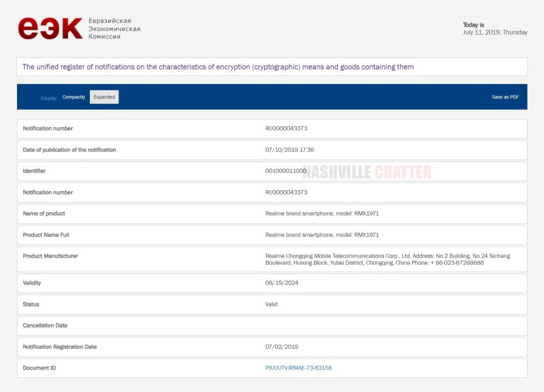Select the Expanded display mode
Viewport: 544px width, 392px height.
(104, 97)
